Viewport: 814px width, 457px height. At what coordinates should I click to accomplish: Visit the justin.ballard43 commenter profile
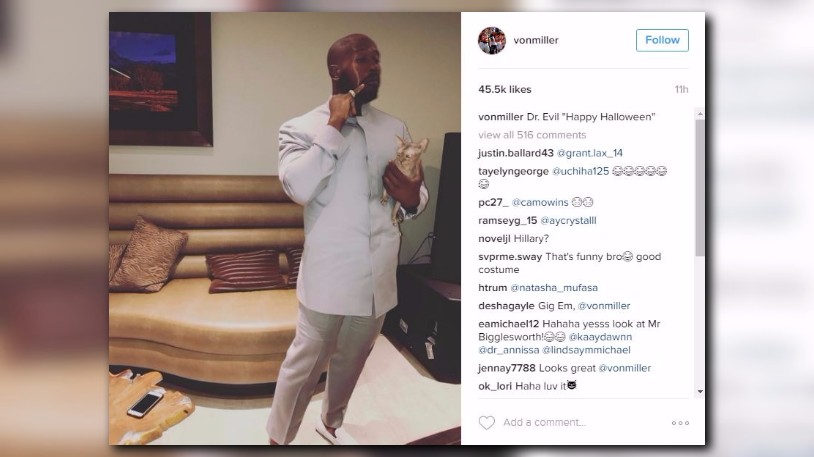click(516, 153)
